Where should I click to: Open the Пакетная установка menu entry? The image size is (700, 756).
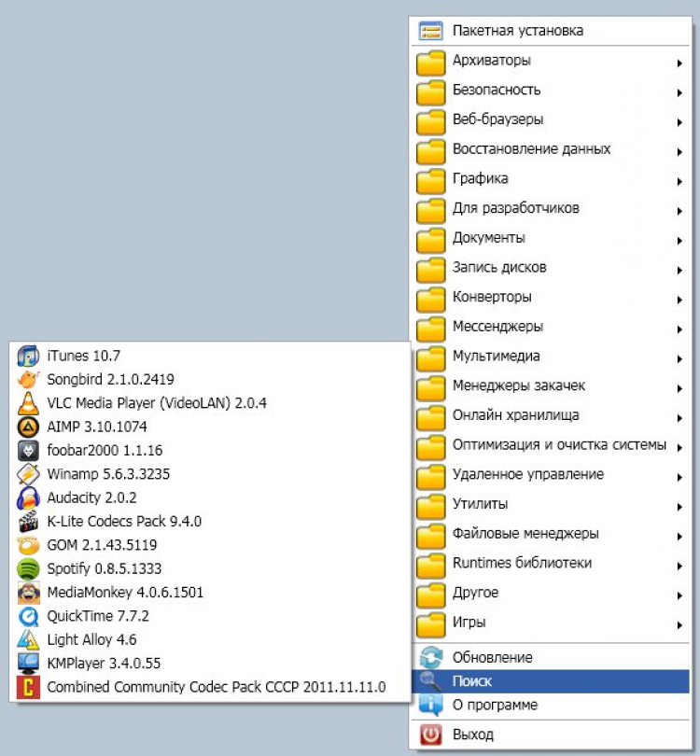(x=551, y=31)
